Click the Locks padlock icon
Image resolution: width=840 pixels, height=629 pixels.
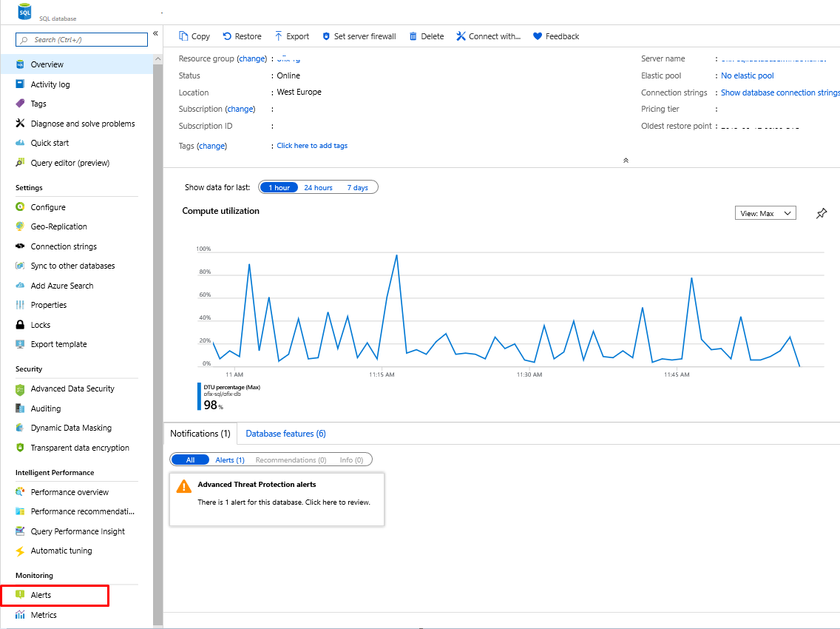[20, 324]
